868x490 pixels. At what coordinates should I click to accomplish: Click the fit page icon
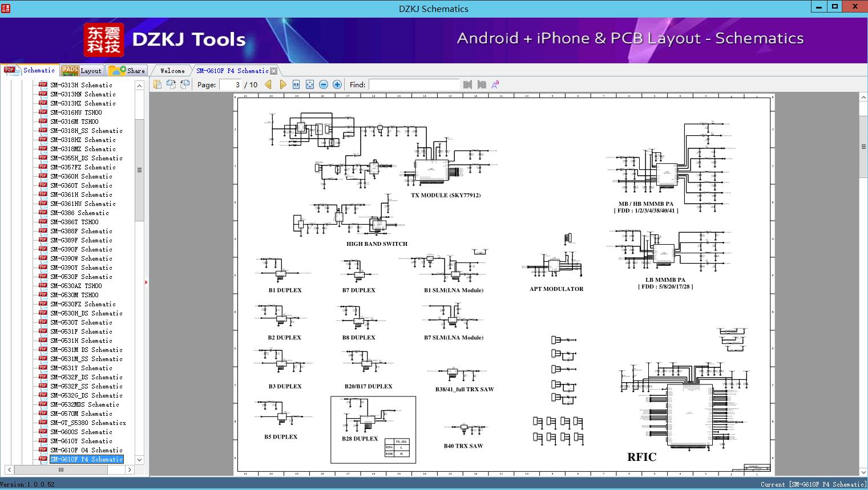[x=310, y=84]
